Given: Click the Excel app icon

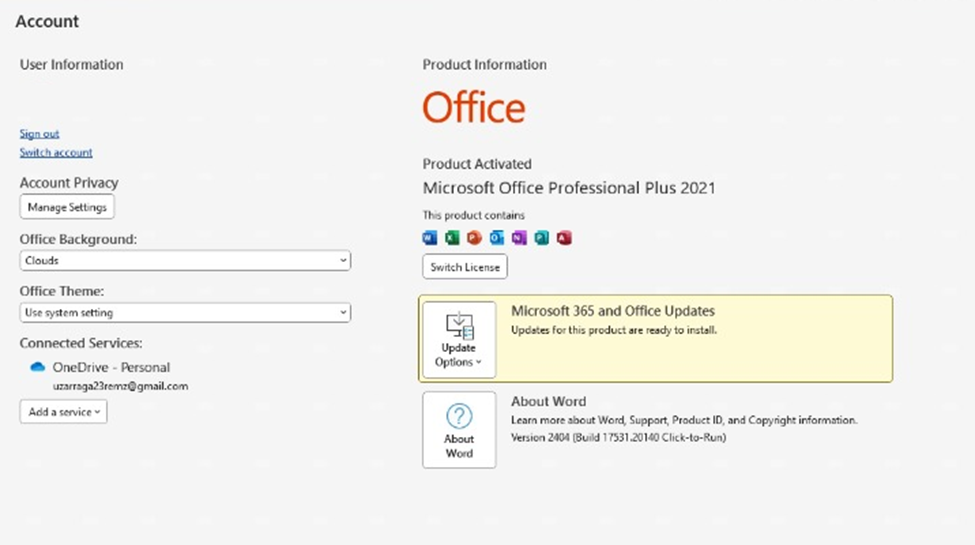Looking at the screenshot, I should pos(452,238).
